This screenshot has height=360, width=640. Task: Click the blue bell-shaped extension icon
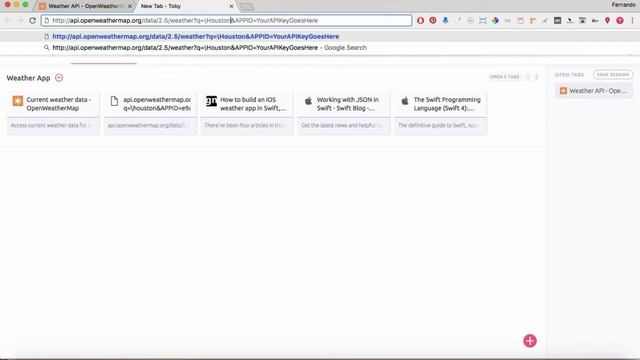(x=445, y=20)
